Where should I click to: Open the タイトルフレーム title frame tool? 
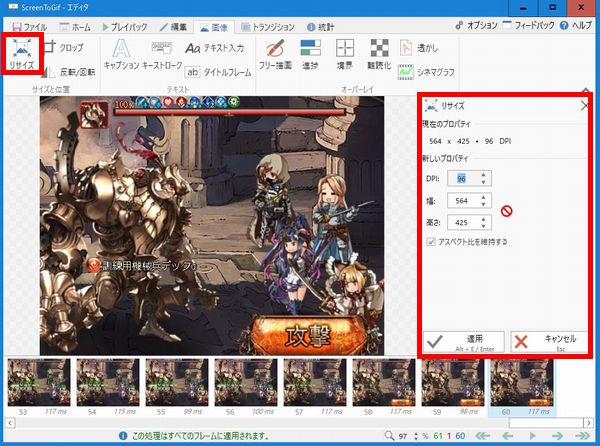click(218, 72)
